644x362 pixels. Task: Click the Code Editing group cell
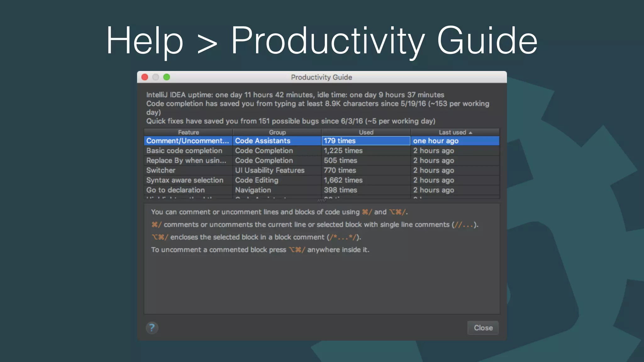click(277, 180)
